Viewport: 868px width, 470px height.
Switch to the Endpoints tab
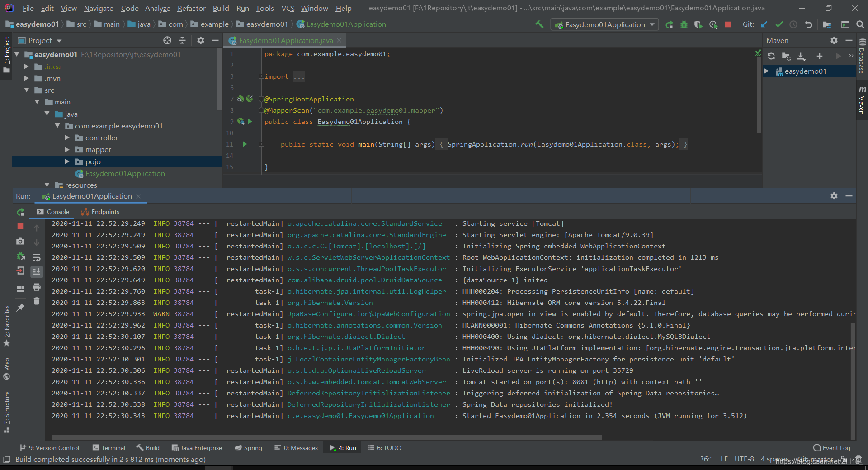(x=100, y=212)
